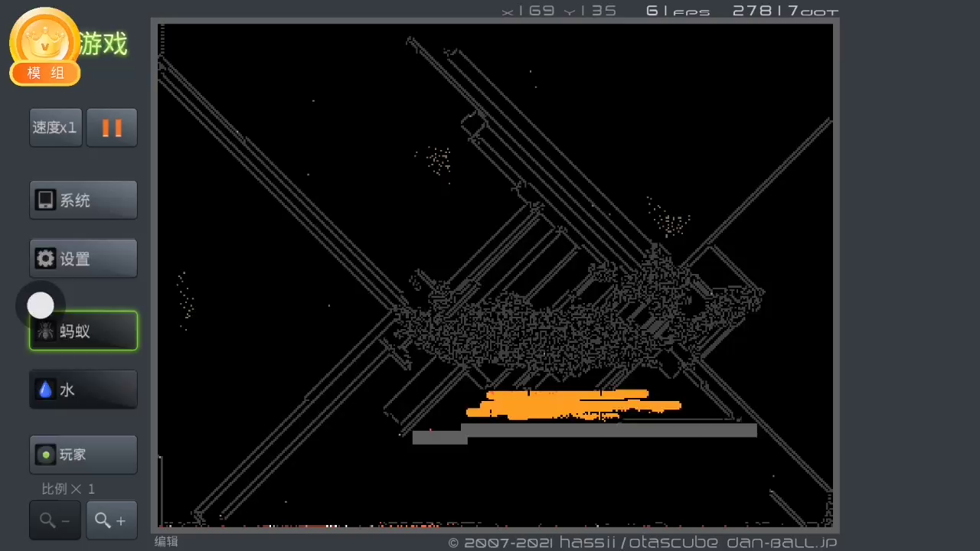Click the 编辑 label below the canvas

point(166,541)
